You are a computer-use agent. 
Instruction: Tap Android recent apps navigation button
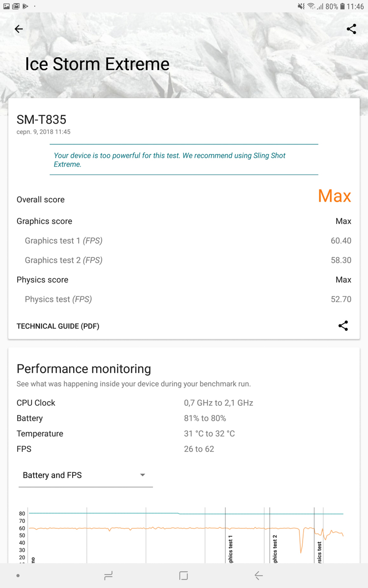click(108, 576)
